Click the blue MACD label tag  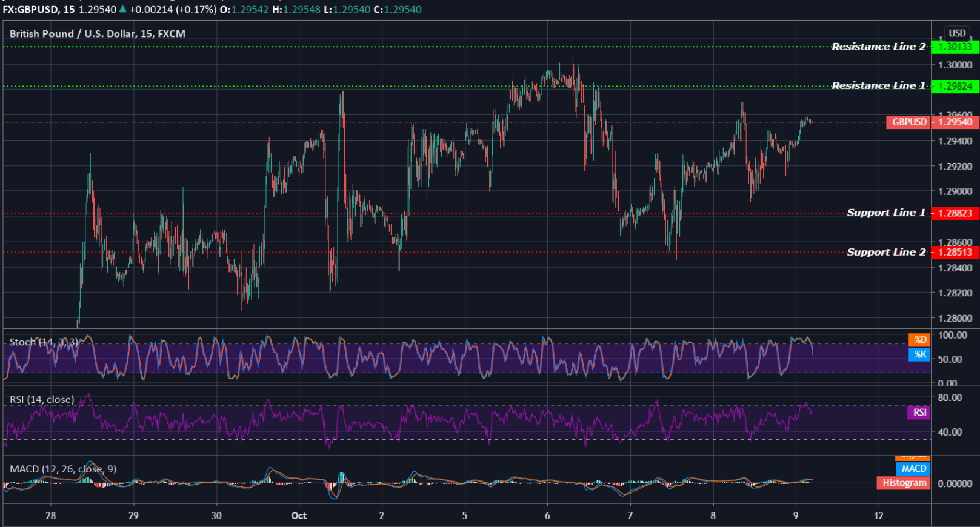[x=913, y=468]
